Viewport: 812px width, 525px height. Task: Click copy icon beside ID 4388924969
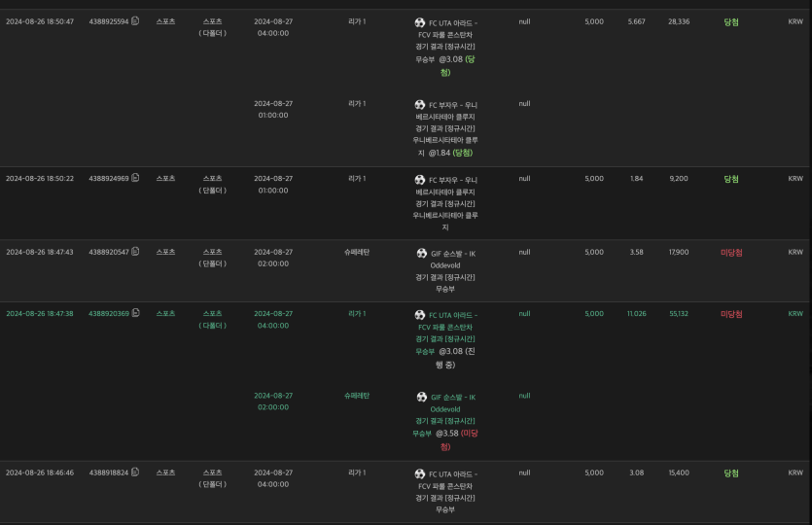135,178
